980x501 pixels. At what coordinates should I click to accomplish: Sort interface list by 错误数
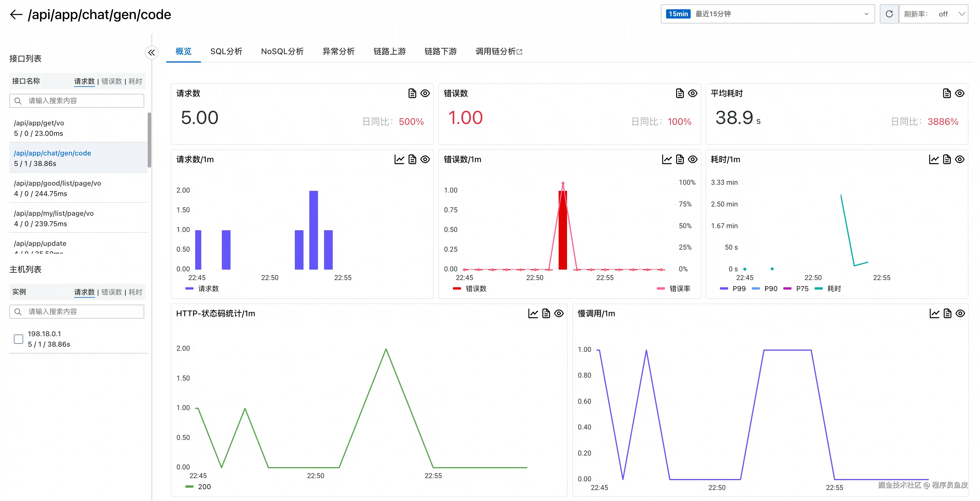click(111, 81)
